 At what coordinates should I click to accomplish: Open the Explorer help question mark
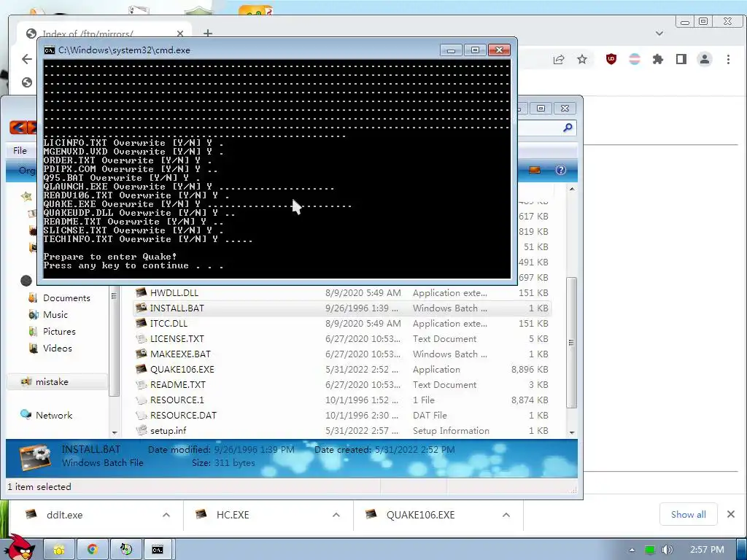[561, 170]
